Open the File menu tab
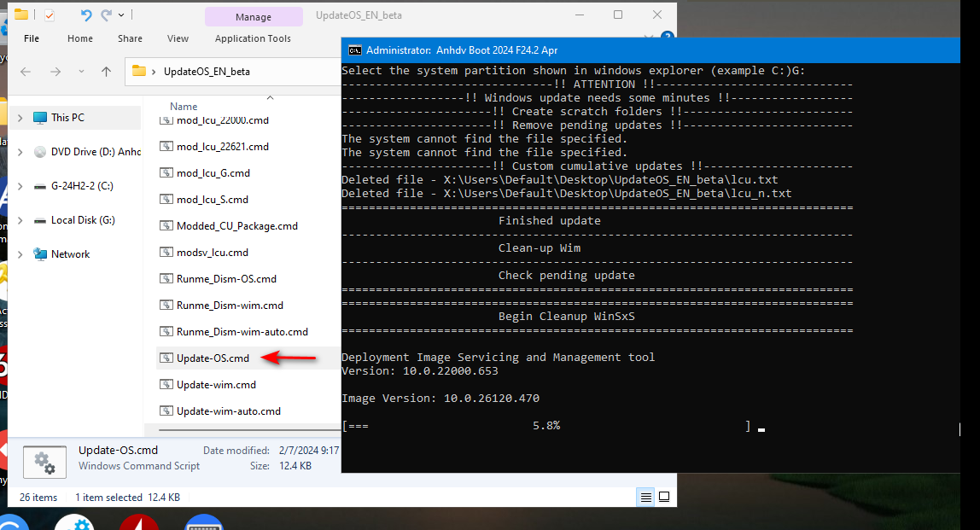980x530 pixels. [32, 38]
